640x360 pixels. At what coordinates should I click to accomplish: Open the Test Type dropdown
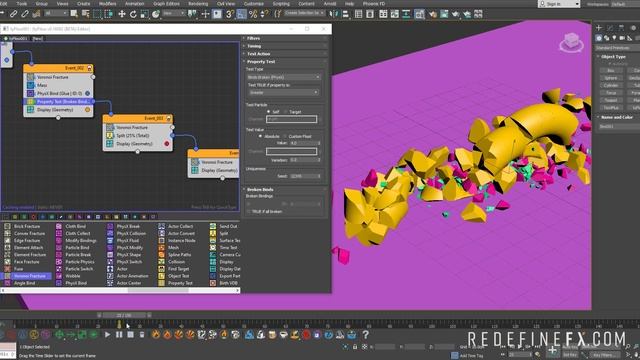283,77
